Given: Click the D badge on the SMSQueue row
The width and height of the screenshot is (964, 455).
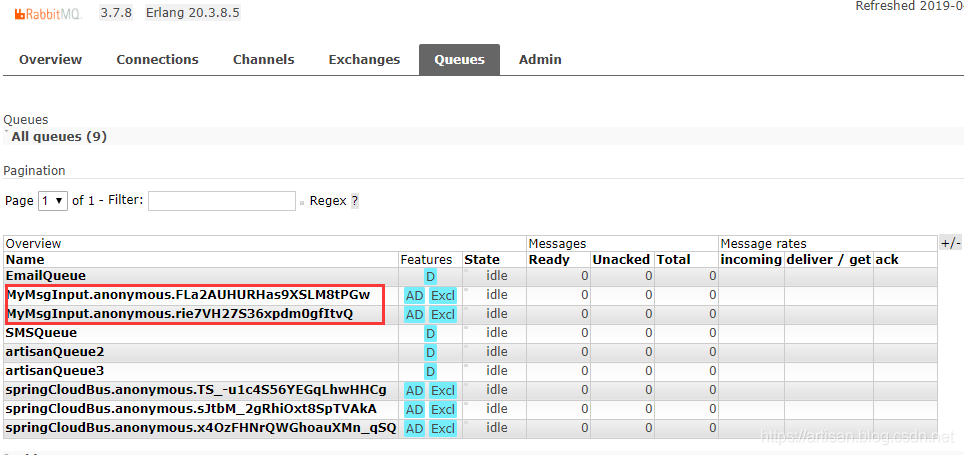Looking at the screenshot, I should [430, 334].
